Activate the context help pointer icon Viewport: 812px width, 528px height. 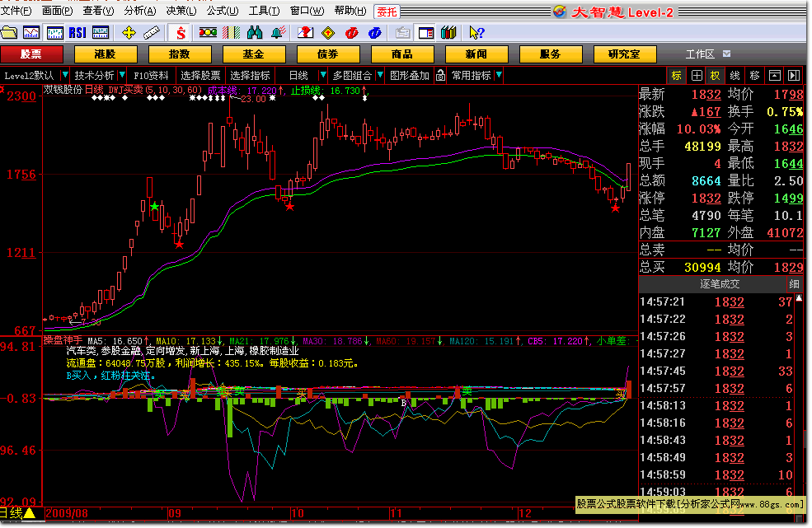click(476, 33)
